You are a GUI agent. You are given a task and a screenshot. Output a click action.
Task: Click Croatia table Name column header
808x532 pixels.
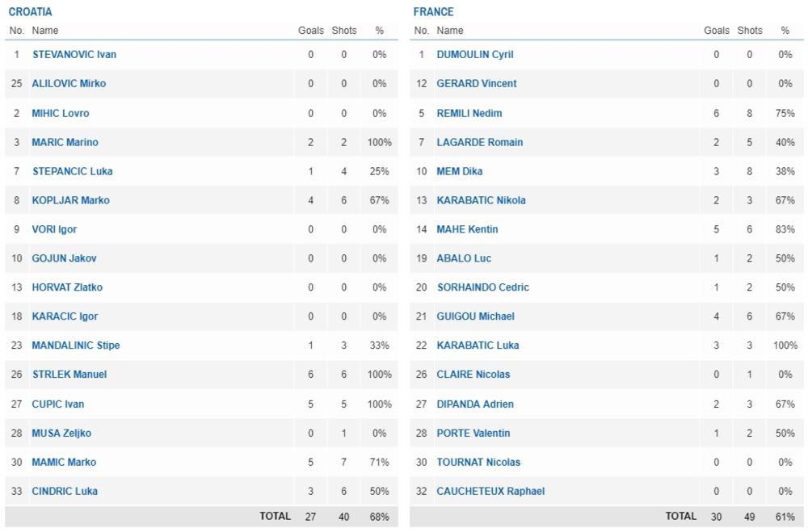45,31
